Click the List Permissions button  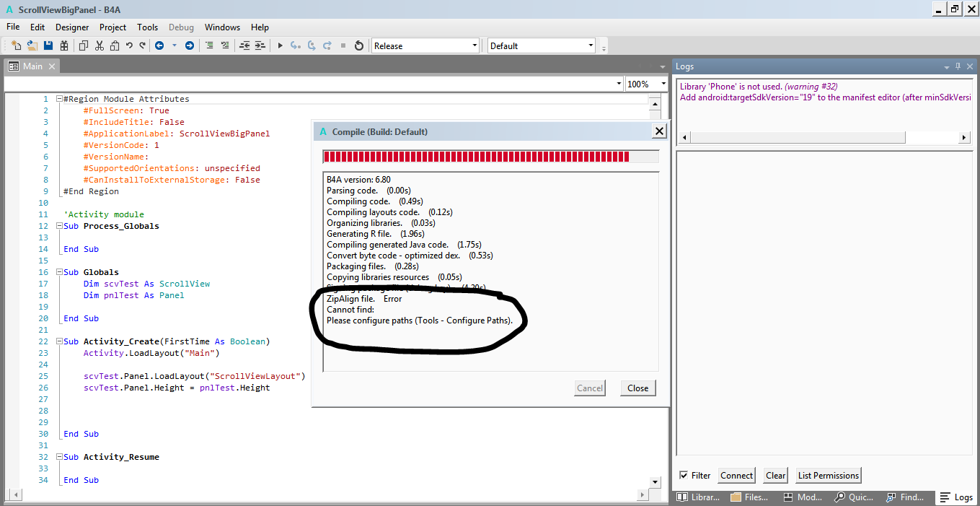point(828,476)
